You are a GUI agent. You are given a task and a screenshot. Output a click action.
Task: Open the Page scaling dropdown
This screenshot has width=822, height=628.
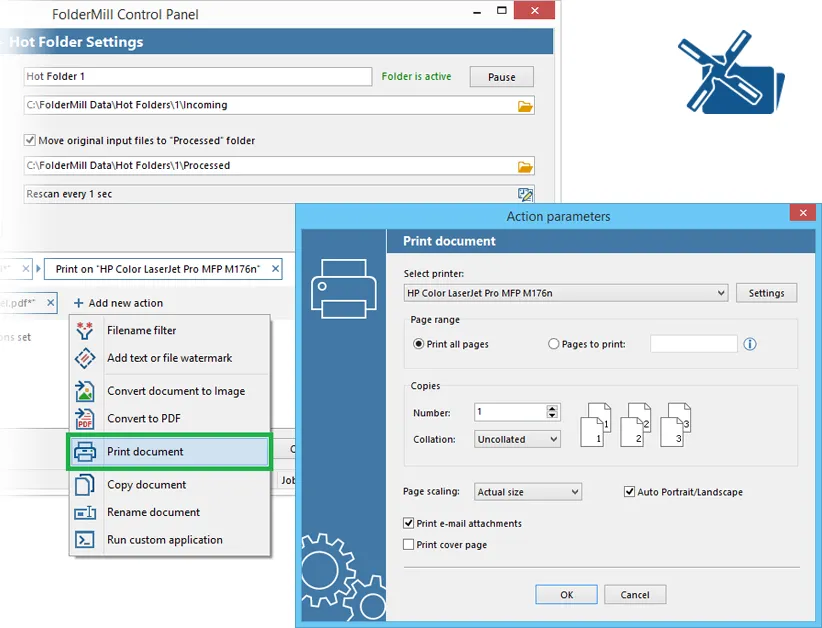click(x=530, y=492)
